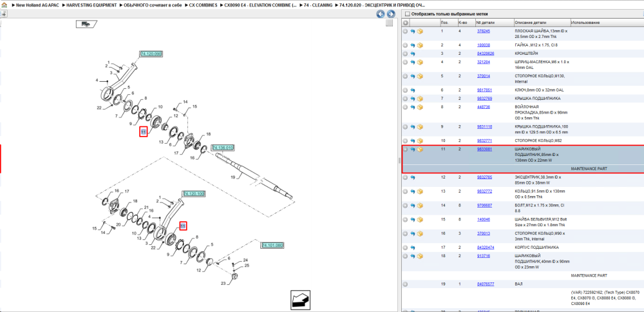The image size is (644, 312).
Task: Open diagram reference label 74.136.010
Action: 223,148
